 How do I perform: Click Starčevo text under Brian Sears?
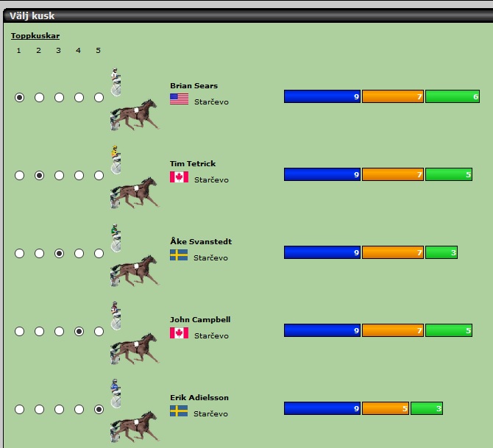(211, 102)
